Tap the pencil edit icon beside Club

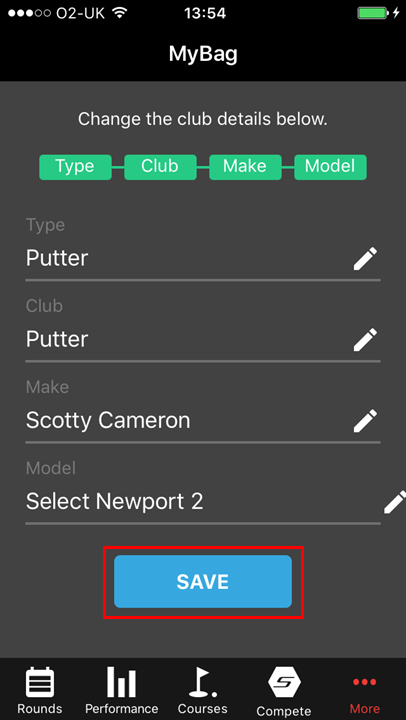click(365, 340)
